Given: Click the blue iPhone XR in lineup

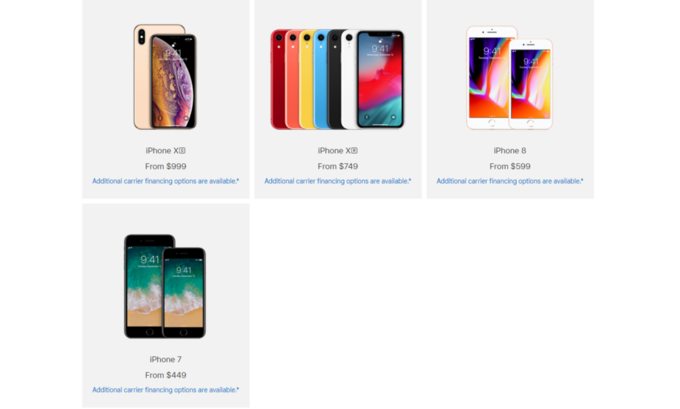Looking at the screenshot, I should pyautogui.click(x=320, y=79).
